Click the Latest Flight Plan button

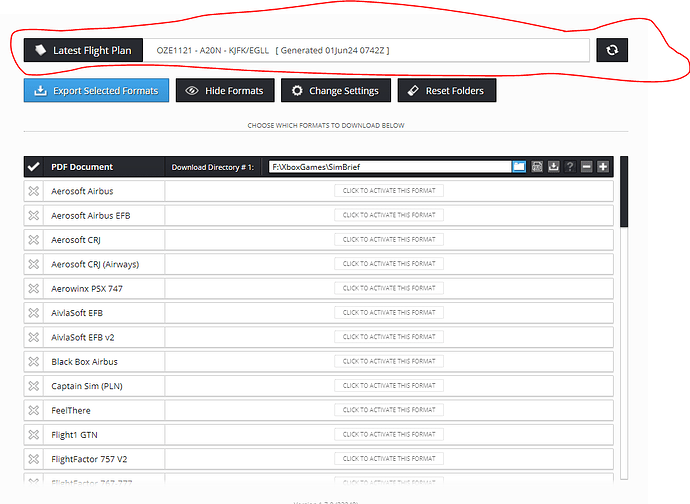(x=84, y=50)
